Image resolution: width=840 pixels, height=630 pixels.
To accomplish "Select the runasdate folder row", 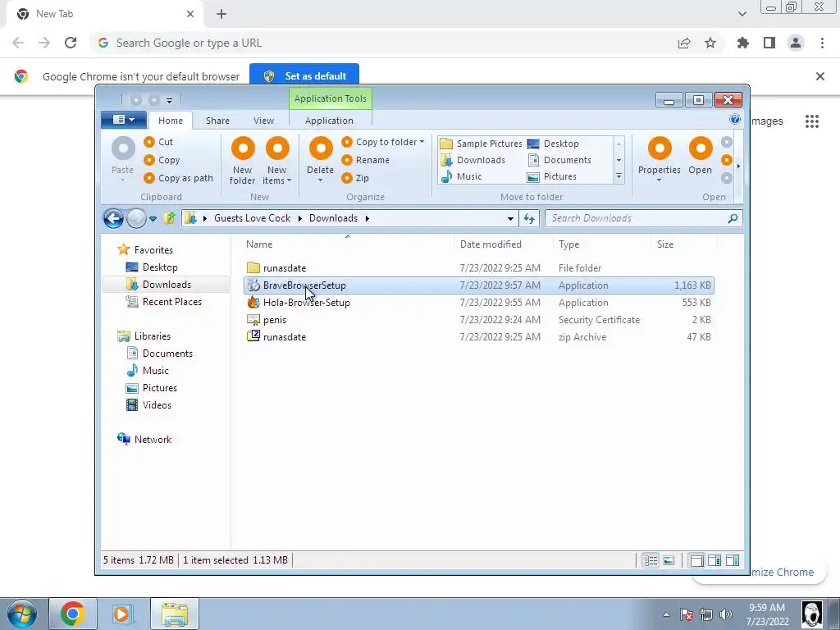I will 479,268.
